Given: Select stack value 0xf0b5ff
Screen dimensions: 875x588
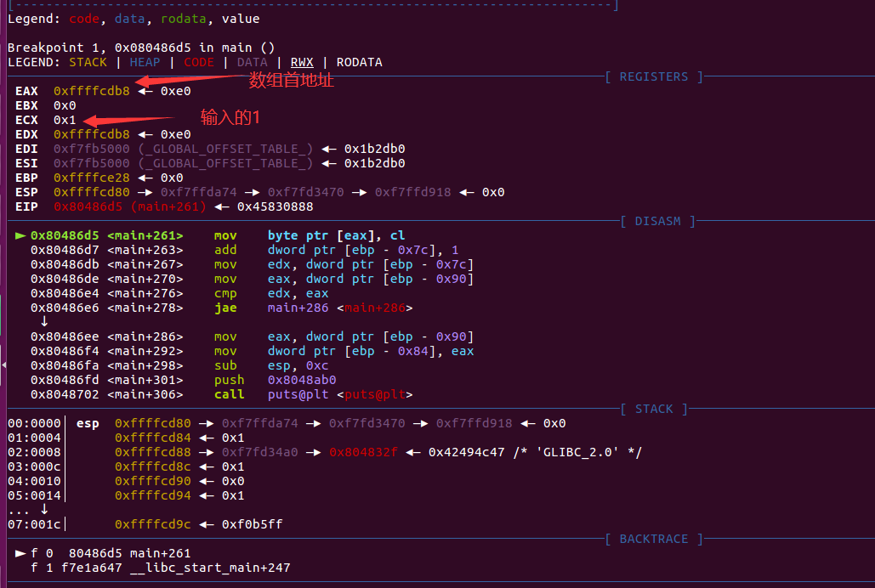Looking at the screenshot, I should point(253,524).
